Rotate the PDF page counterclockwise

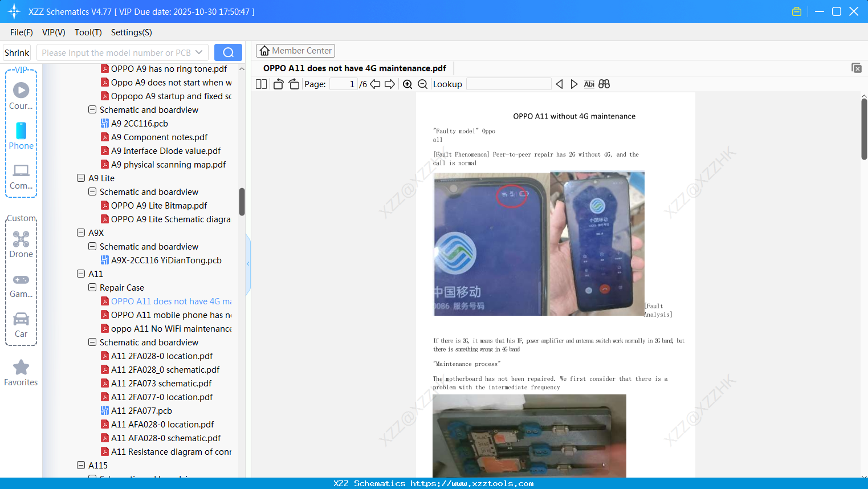(x=278, y=84)
